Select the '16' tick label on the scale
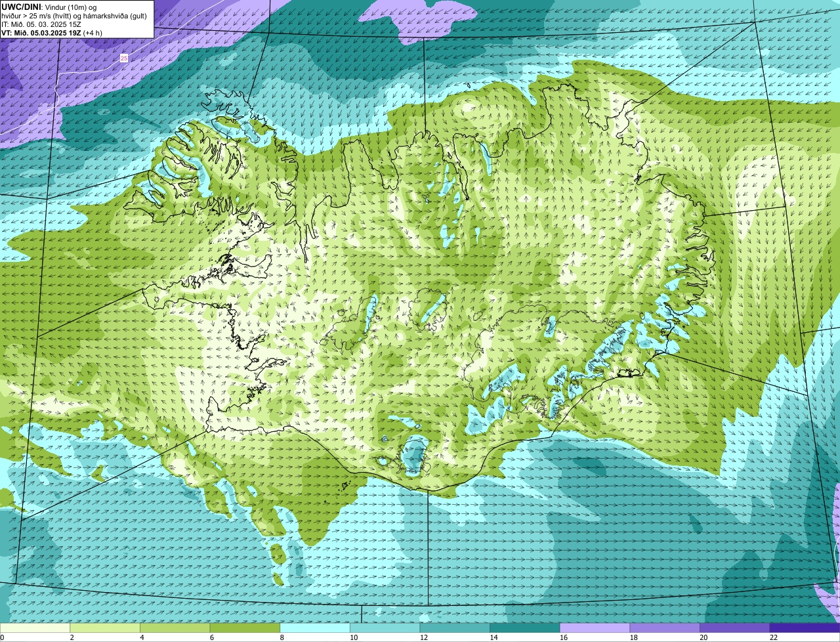 pos(563,637)
